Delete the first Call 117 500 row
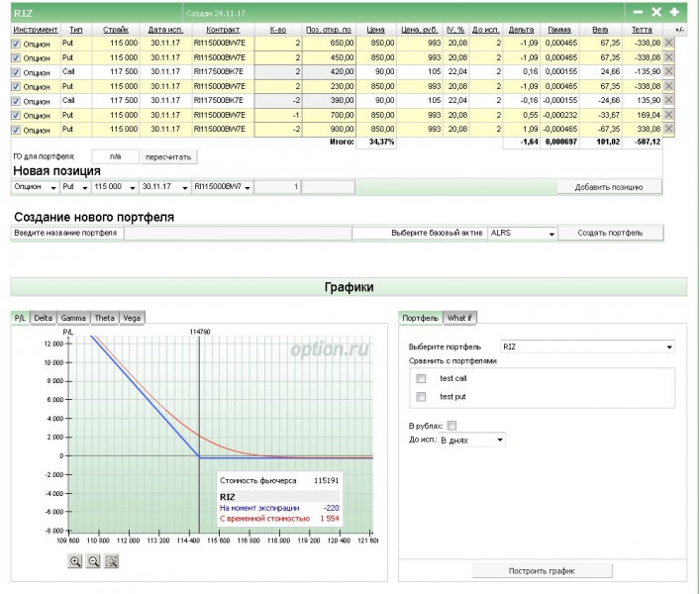The width and height of the screenshot is (700, 594). pyautogui.click(x=667, y=72)
